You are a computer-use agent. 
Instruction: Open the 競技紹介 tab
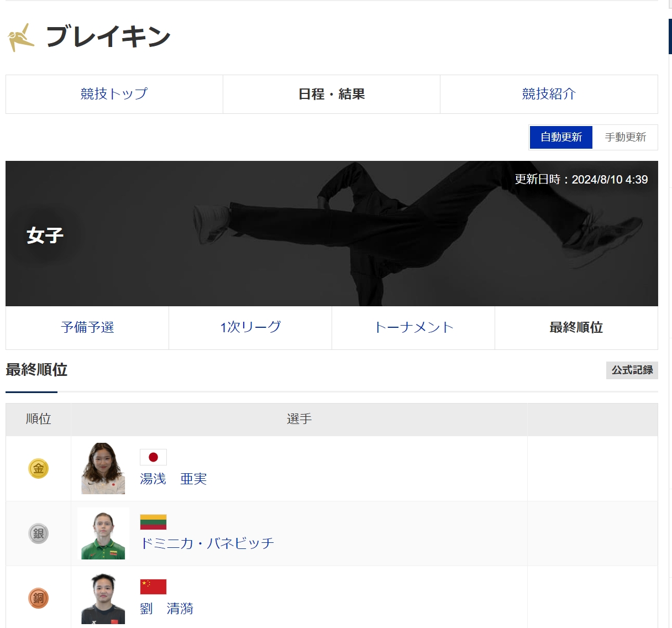(549, 94)
